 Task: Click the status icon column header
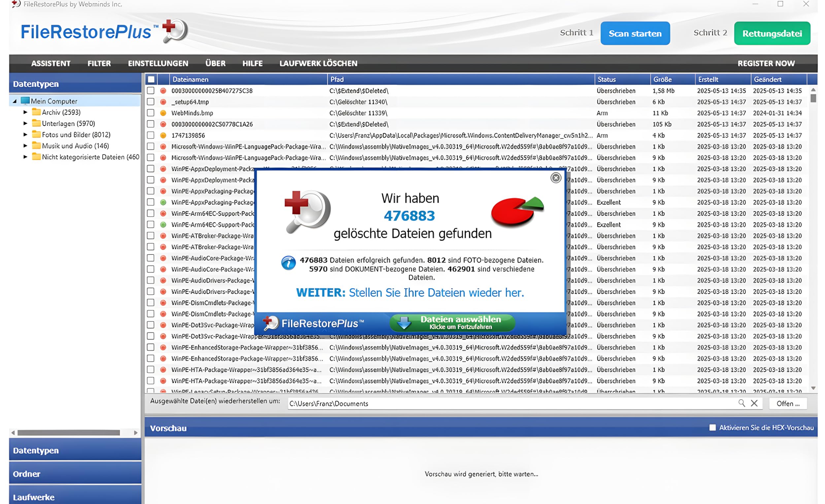pyautogui.click(x=163, y=79)
